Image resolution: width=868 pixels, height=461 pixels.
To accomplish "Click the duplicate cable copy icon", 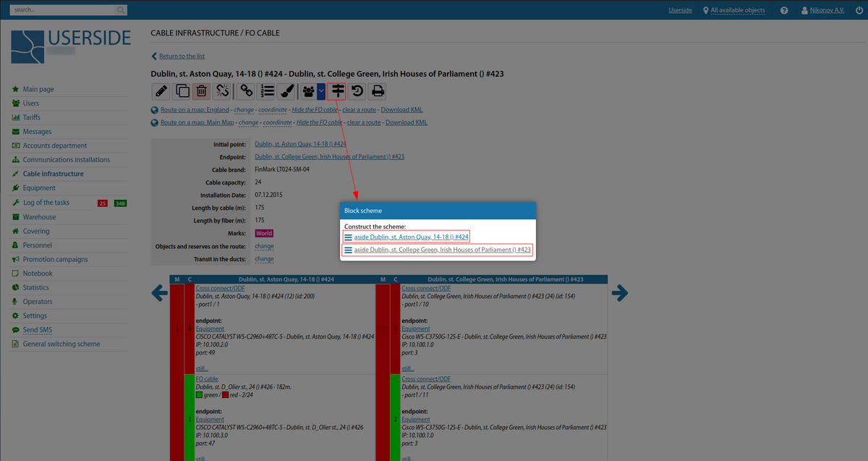I will click(182, 91).
